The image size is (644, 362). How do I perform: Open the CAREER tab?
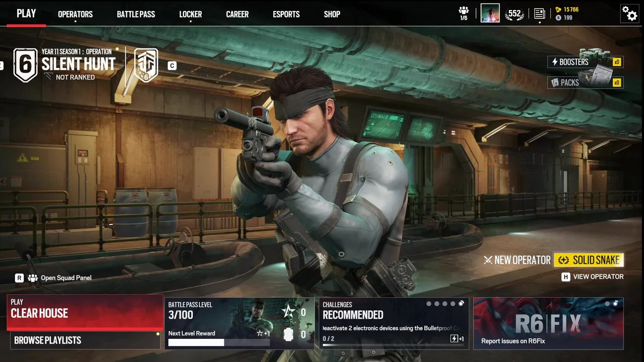click(237, 14)
